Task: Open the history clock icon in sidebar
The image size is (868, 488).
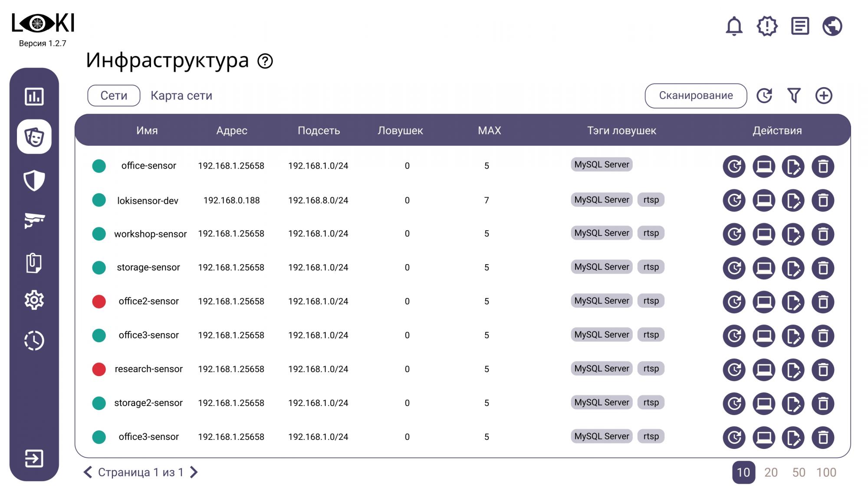Action: [34, 341]
